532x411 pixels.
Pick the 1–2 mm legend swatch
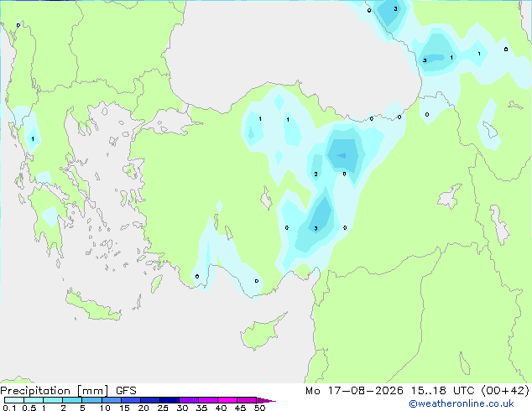pyautogui.click(x=53, y=400)
